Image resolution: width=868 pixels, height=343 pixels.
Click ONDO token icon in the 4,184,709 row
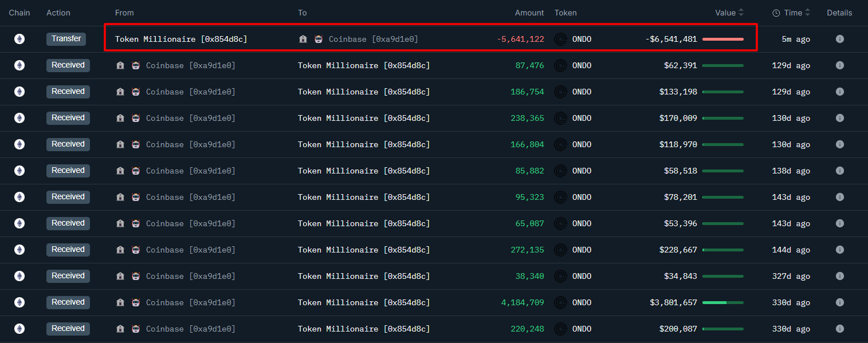(561, 302)
